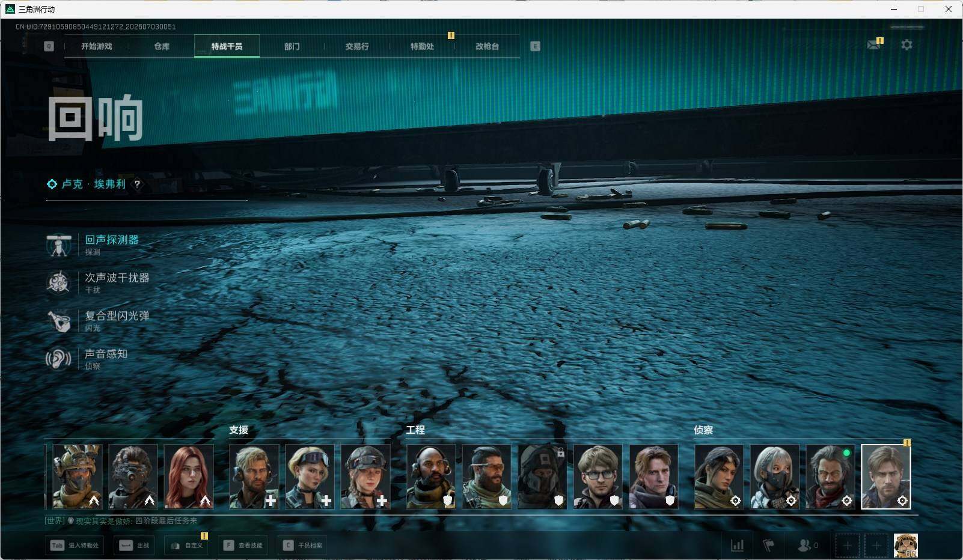This screenshot has height=560, width=963.
Task: Click the 侦察 class label
Action: pos(703,430)
